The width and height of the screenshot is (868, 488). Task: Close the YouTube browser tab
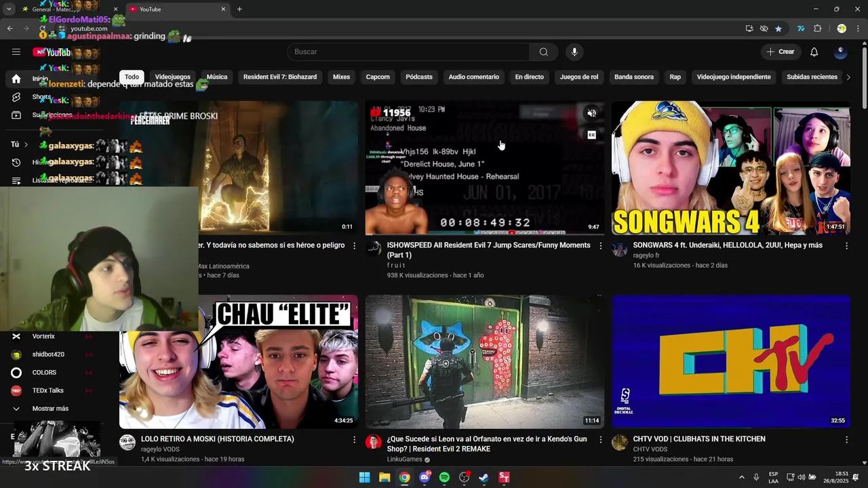(x=223, y=9)
